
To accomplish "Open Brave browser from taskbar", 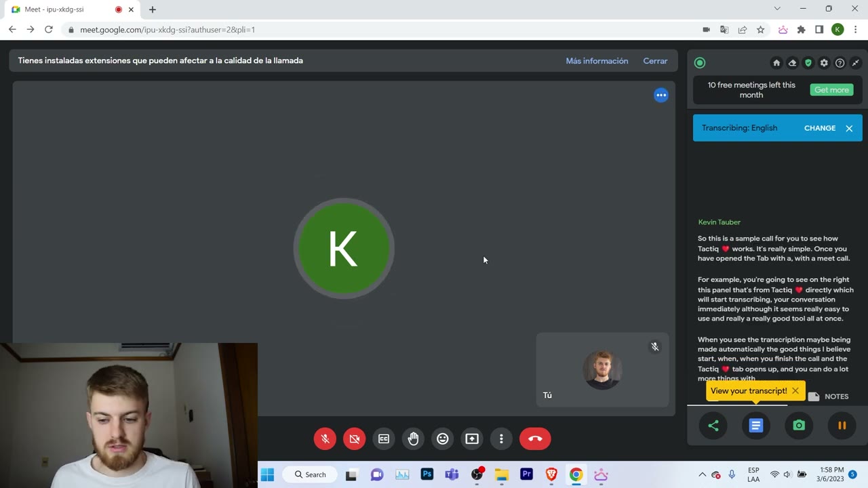I will pyautogui.click(x=551, y=474).
